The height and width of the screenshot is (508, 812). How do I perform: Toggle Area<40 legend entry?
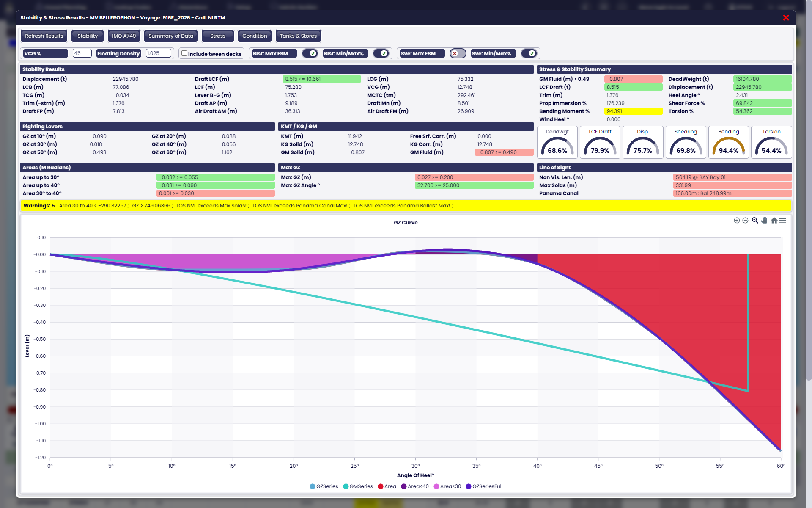415,486
